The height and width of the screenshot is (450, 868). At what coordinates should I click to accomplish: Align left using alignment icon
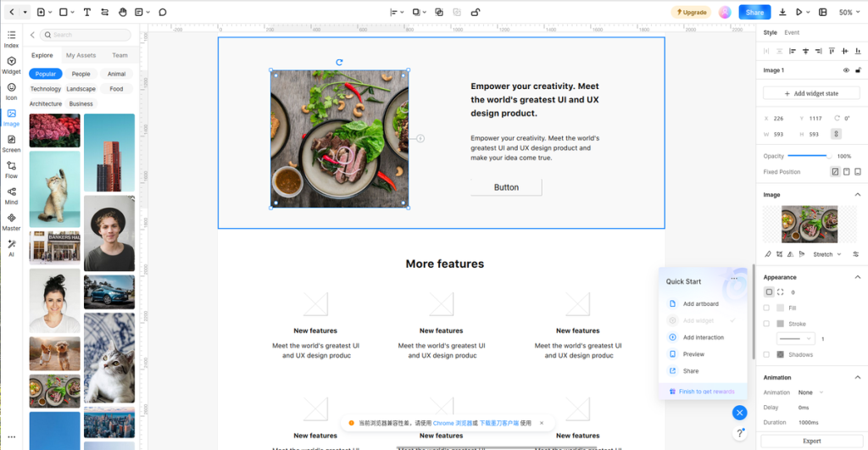[x=793, y=51]
